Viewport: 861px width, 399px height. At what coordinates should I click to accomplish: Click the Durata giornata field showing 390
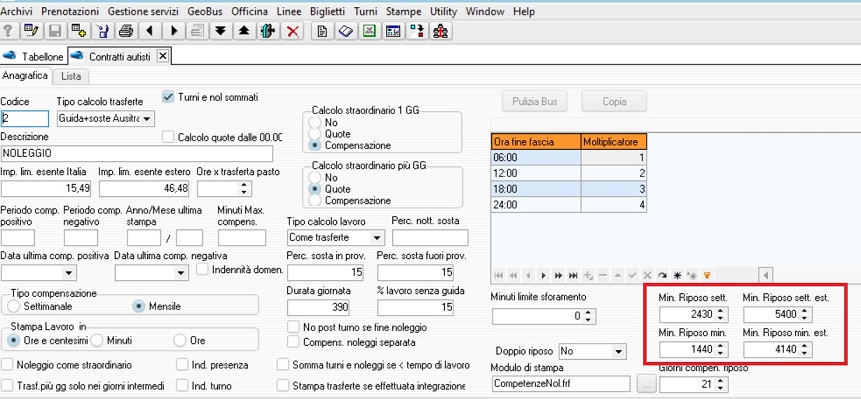click(318, 307)
